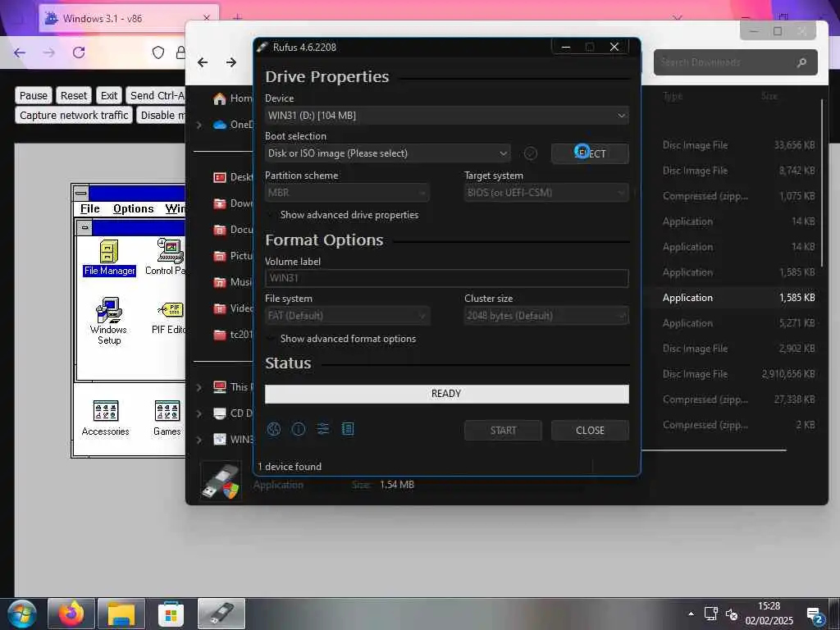
Task: Click Program Manager control-menu box
Action: [x=81, y=193]
